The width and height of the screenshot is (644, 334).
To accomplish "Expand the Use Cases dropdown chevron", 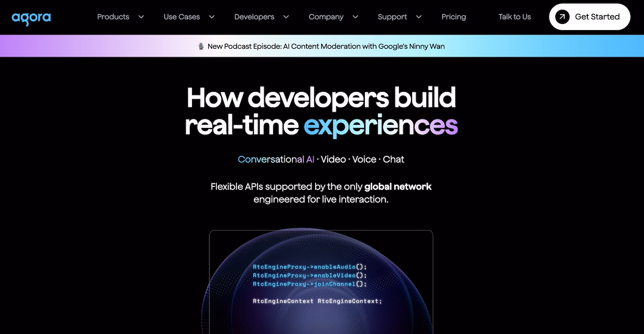I will [212, 17].
